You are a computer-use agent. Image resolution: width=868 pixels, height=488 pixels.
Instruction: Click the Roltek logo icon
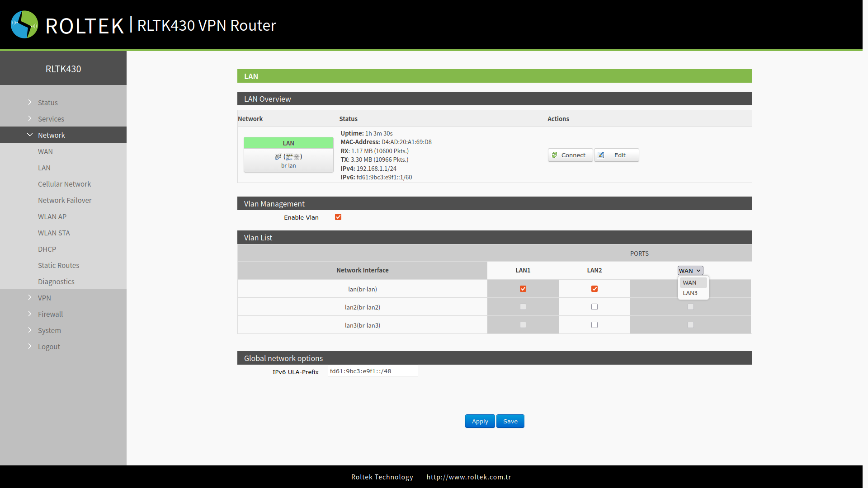(24, 24)
